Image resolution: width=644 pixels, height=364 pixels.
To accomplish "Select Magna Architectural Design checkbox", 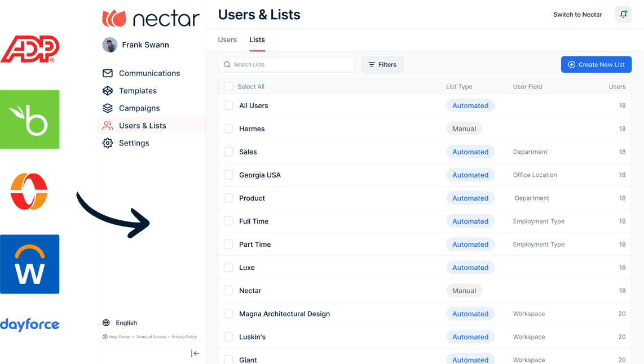I will (229, 313).
